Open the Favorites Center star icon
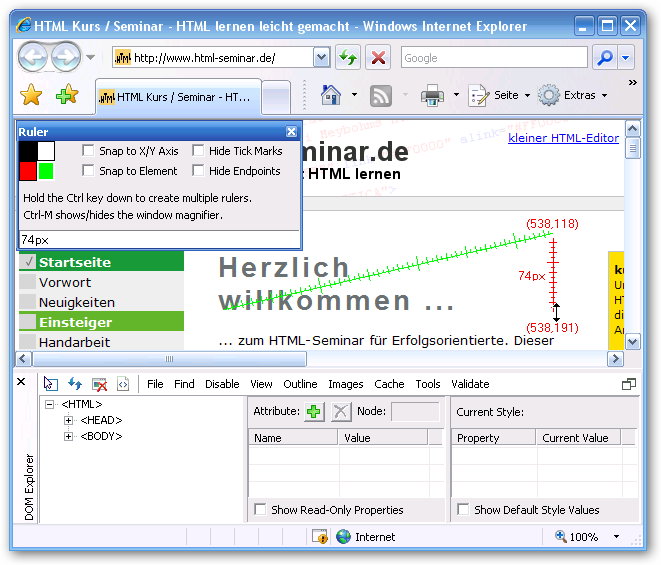This screenshot has width=661, height=565. (31, 94)
